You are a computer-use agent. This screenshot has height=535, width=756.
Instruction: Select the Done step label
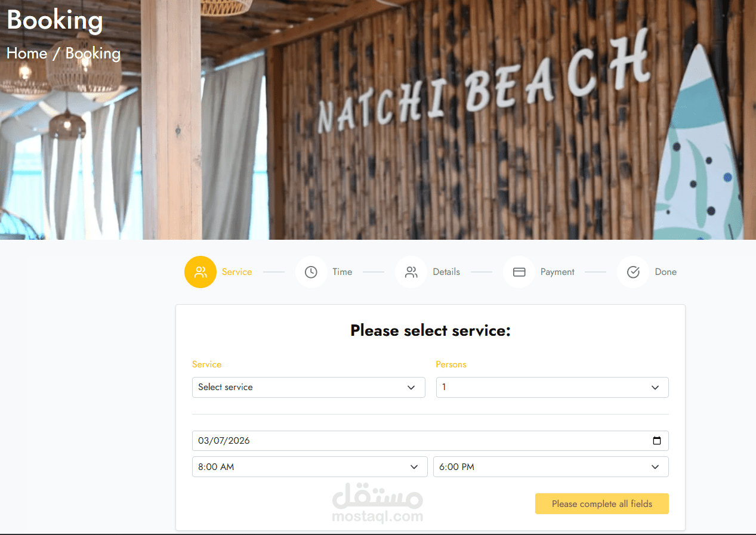pos(666,272)
